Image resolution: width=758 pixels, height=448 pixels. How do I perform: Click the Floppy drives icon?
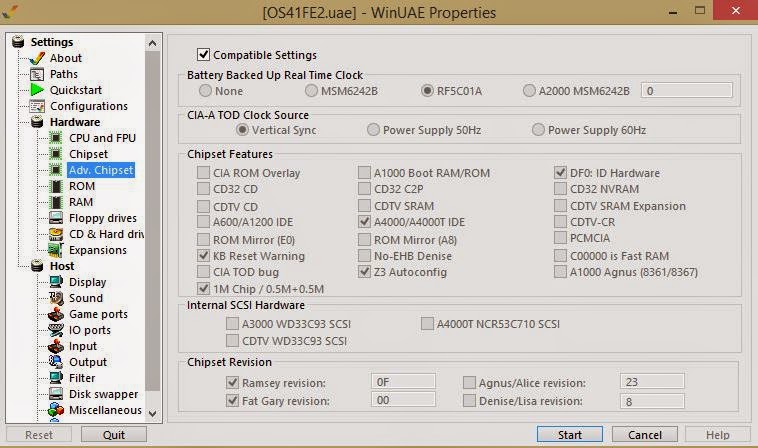[x=56, y=218]
